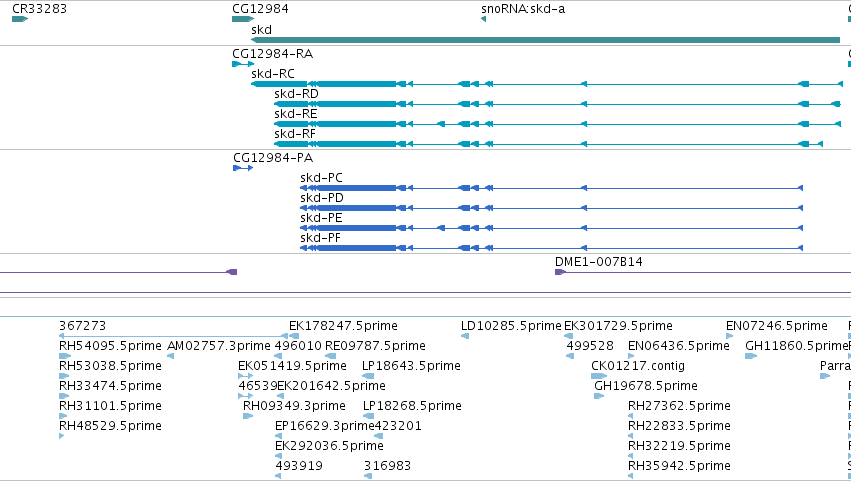Viewport: 851px width, 481px height.
Task: Select the CG12984-PA protein label
Action: 273,158
